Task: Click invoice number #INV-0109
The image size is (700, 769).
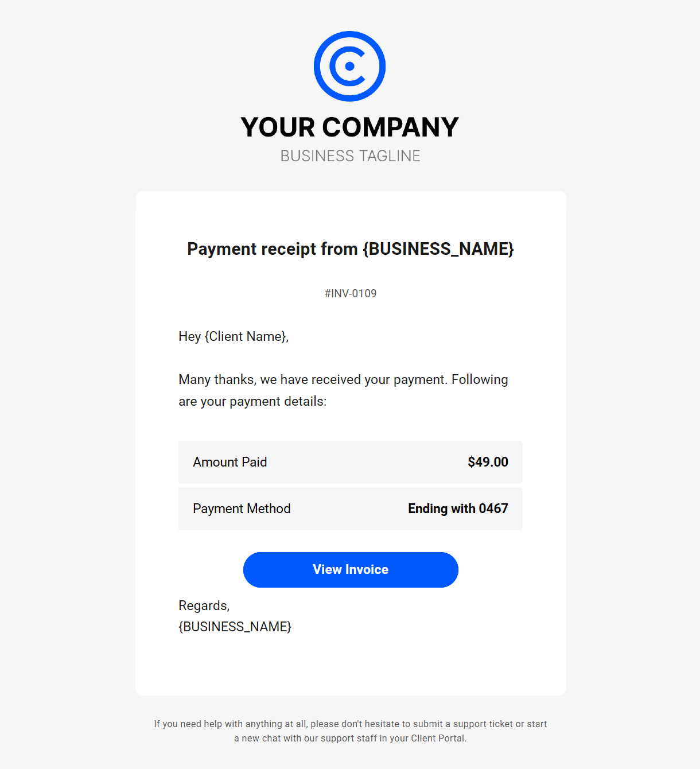Action: (350, 293)
